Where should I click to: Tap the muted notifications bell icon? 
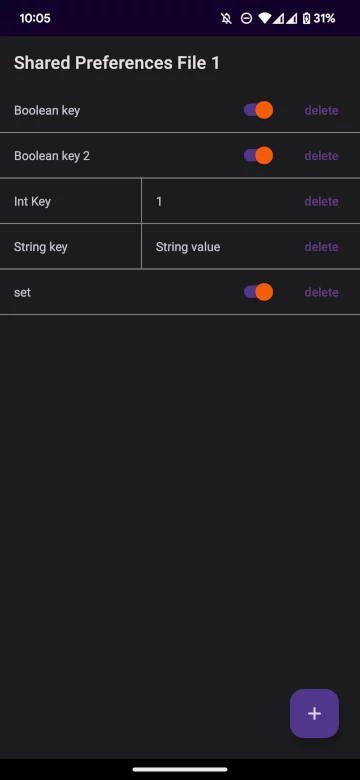(227, 19)
